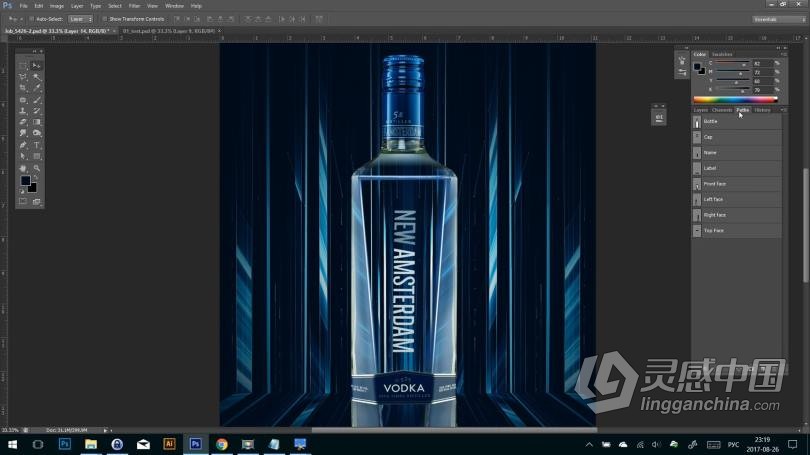Select the Gradient tool
810x455 pixels.
tap(36, 122)
